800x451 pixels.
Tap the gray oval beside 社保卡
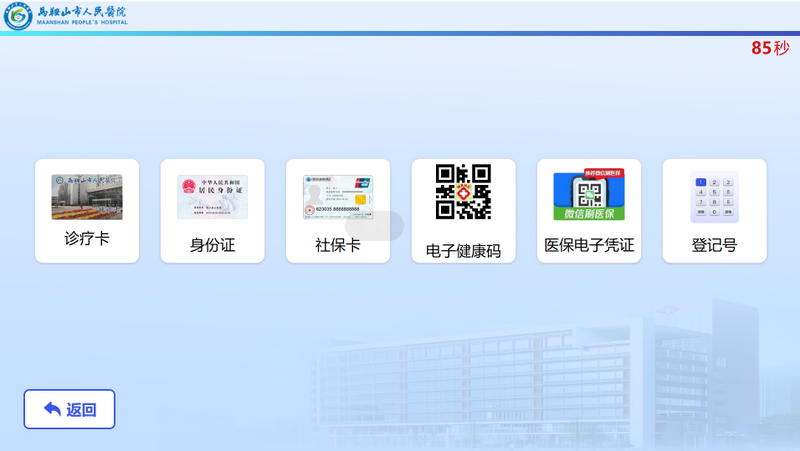[381, 226]
